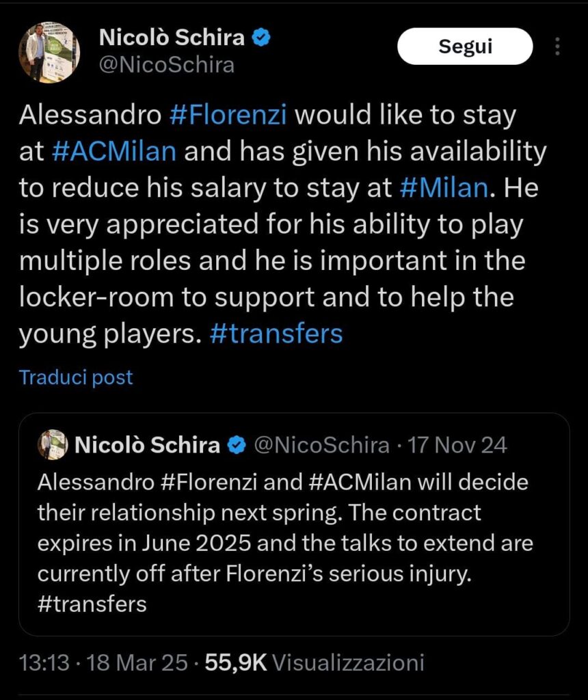Select the Traduci post link
This screenshot has width=588, height=700.
click(x=75, y=377)
